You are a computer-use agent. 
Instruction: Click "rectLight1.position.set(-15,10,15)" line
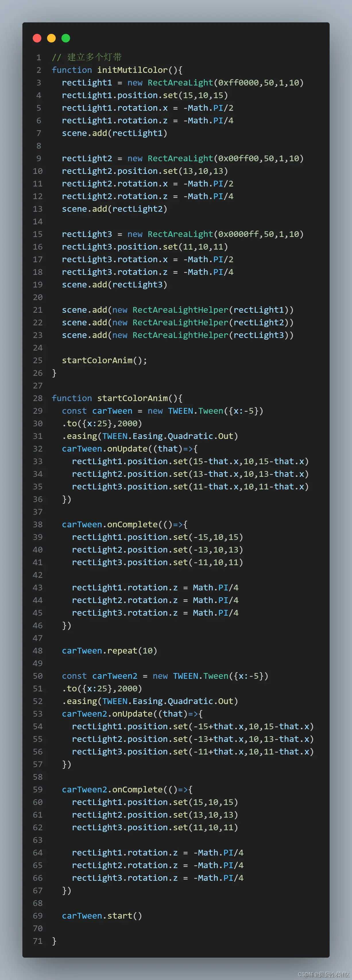pyautogui.click(x=158, y=537)
